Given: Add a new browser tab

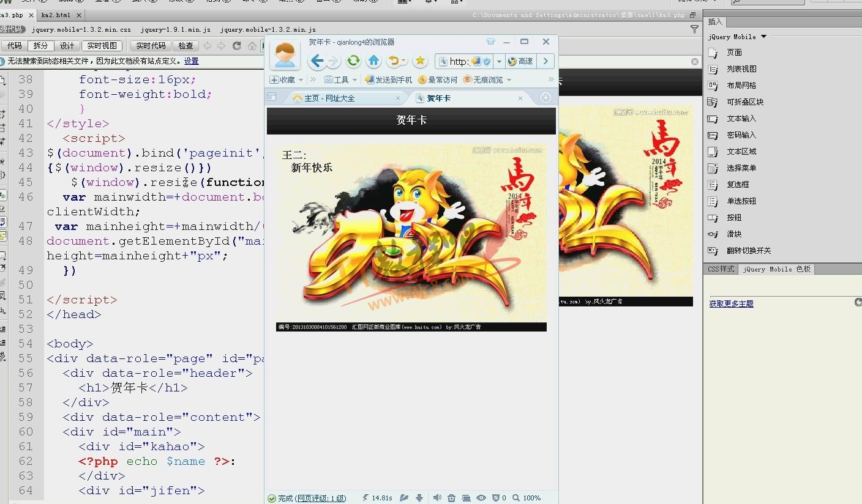Looking at the screenshot, I should pyautogui.click(x=545, y=98).
